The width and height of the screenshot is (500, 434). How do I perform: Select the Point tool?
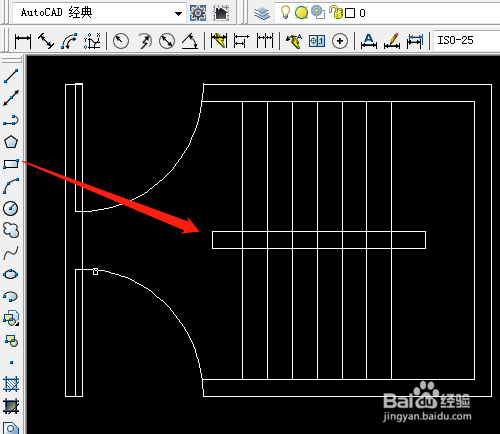[11, 362]
